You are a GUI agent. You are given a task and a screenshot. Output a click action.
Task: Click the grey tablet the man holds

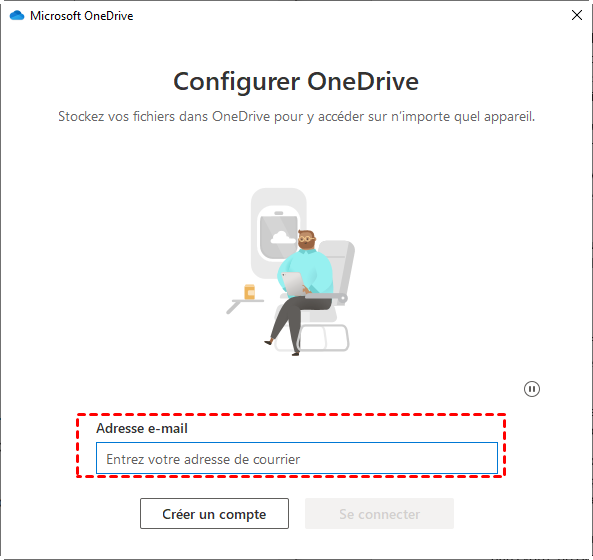point(293,284)
